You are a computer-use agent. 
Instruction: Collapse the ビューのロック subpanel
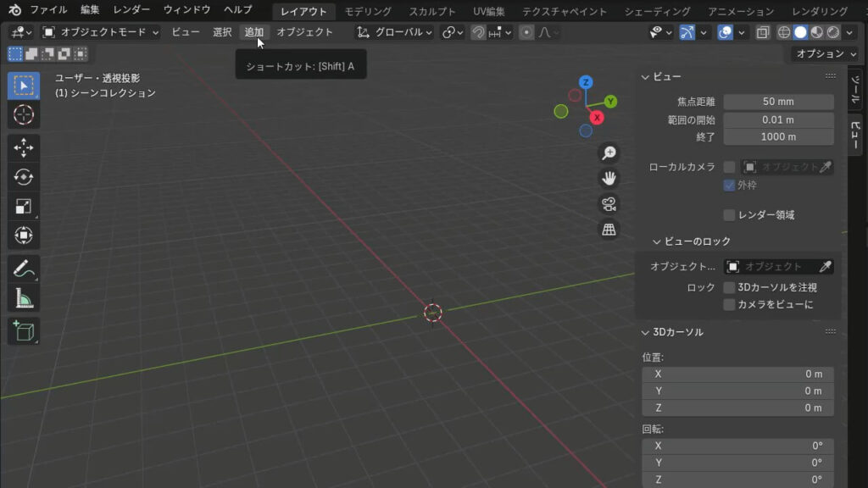coord(657,241)
